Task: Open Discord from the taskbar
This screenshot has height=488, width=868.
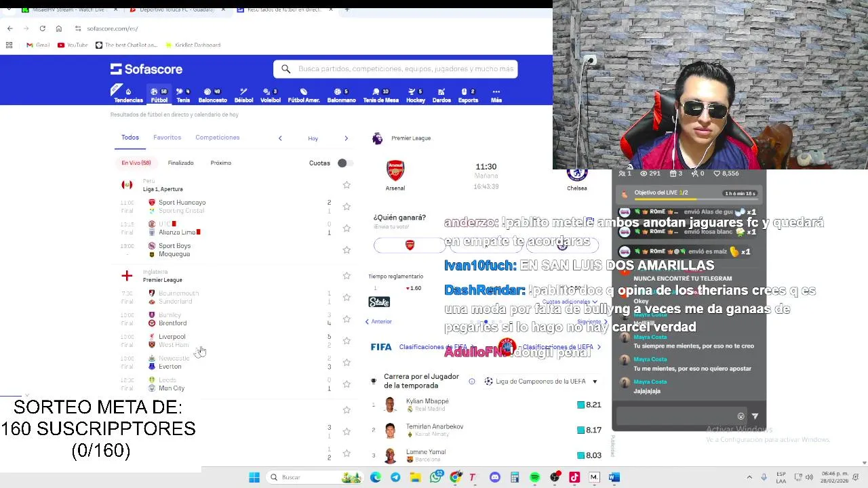Action: pyautogui.click(x=495, y=477)
